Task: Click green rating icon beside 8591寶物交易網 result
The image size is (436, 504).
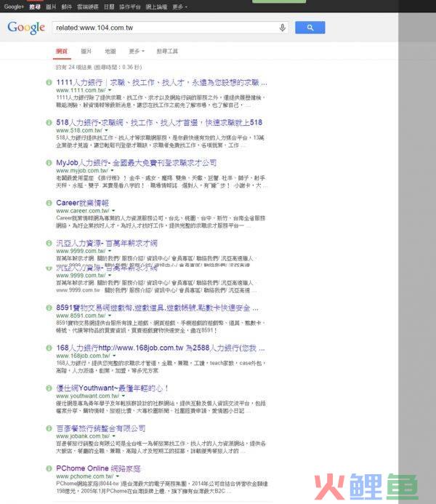Action: coord(49,308)
